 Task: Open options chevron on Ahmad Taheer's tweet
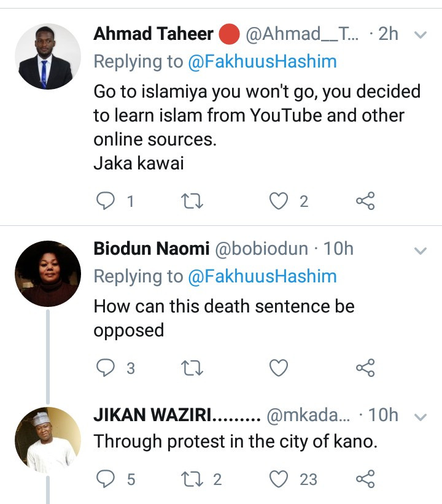coord(421,36)
